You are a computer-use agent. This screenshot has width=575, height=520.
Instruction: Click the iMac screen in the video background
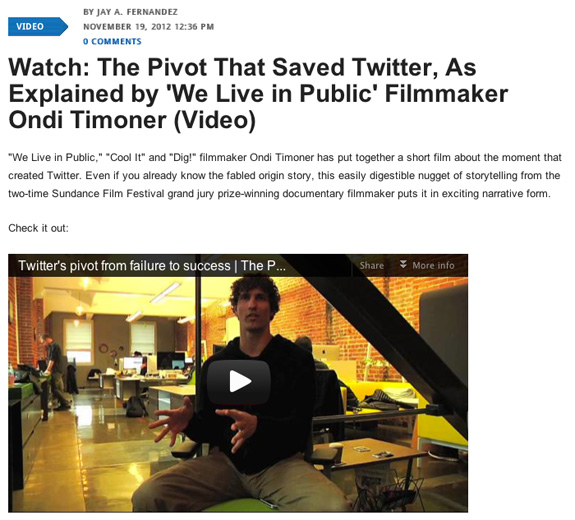(326, 353)
